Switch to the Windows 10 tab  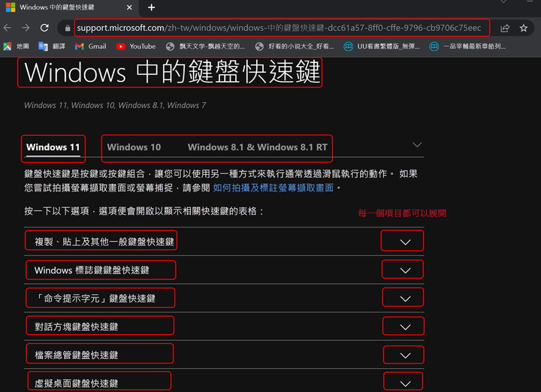(134, 147)
